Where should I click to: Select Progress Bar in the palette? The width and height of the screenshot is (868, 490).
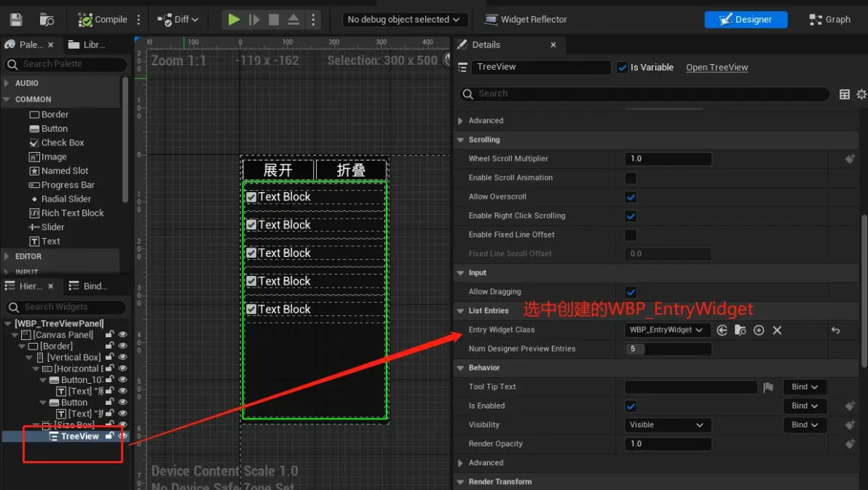pos(61,185)
